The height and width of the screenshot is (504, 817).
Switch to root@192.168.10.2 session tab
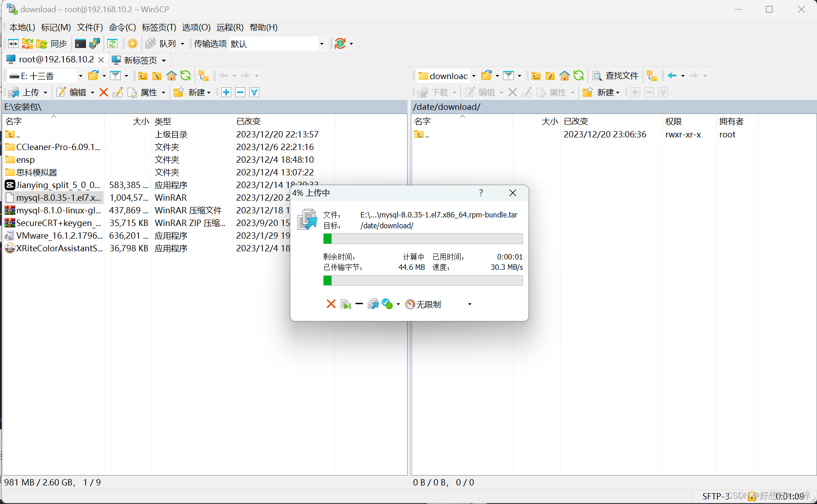tap(51, 60)
